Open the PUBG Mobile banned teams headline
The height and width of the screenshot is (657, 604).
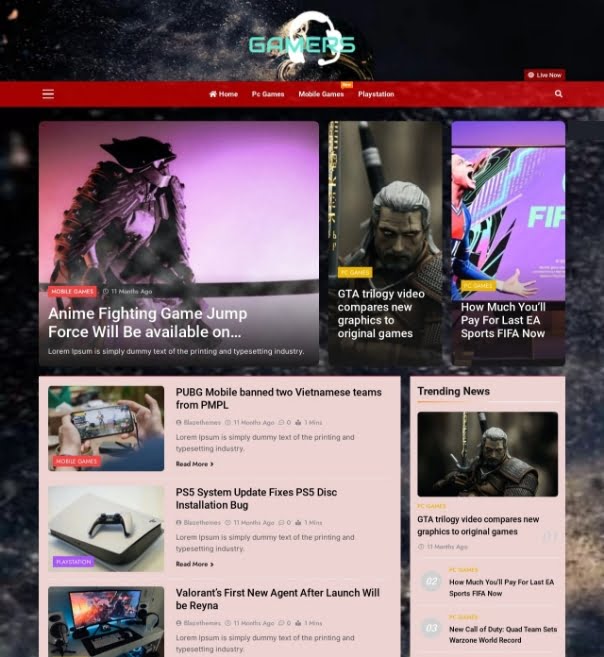[279, 399]
